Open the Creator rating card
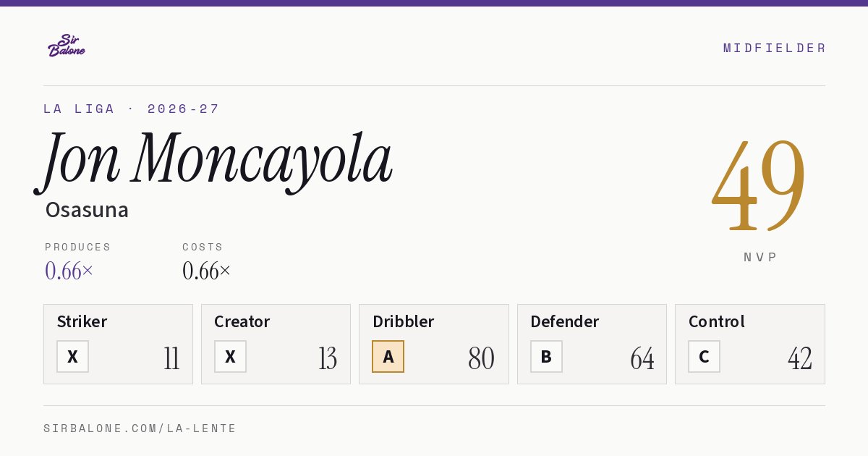 (276, 345)
